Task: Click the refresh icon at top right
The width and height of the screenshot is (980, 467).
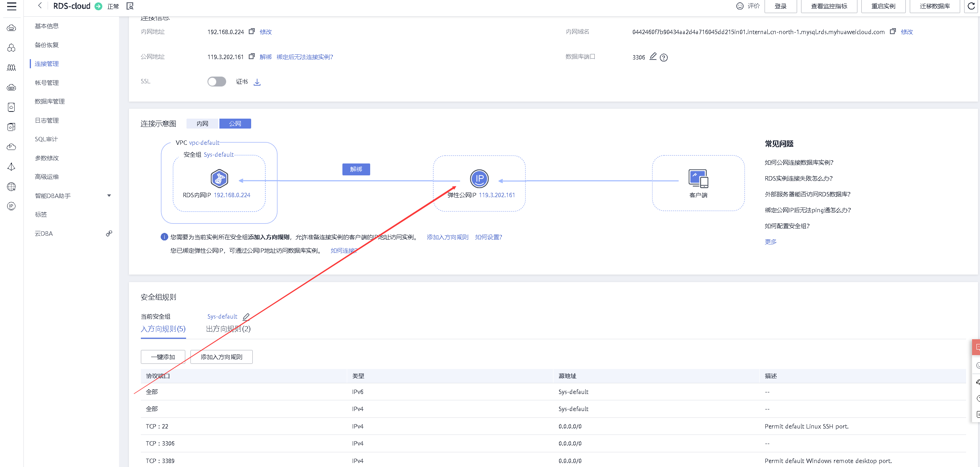Action: (x=971, y=6)
